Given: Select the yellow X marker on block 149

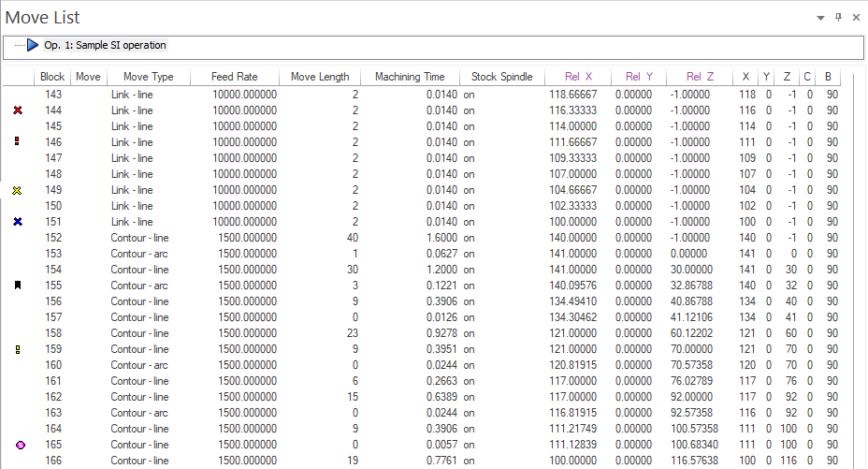Looking at the screenshot, I should (x=18, y=190).
